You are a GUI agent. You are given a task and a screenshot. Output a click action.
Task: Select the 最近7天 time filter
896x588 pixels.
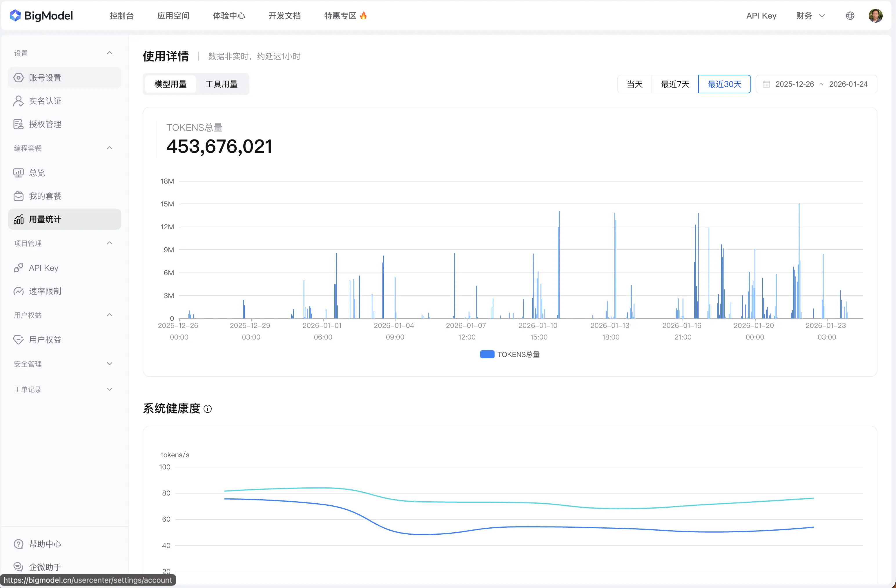[x=674, y=84]
